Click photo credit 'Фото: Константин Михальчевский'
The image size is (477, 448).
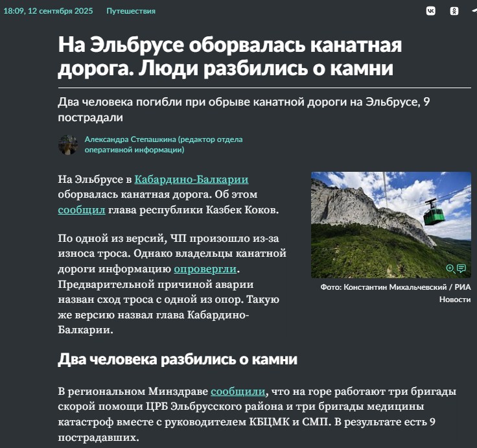point(383,287)
